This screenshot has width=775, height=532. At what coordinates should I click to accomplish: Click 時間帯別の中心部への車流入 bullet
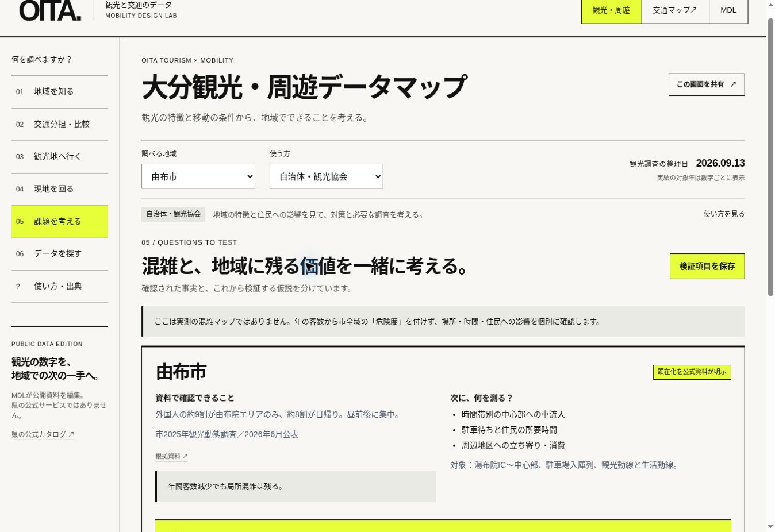click(x=513, y=414)
